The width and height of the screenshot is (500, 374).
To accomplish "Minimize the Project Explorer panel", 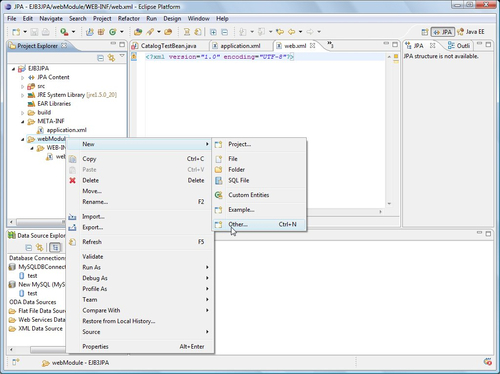I will coord(113,44).
